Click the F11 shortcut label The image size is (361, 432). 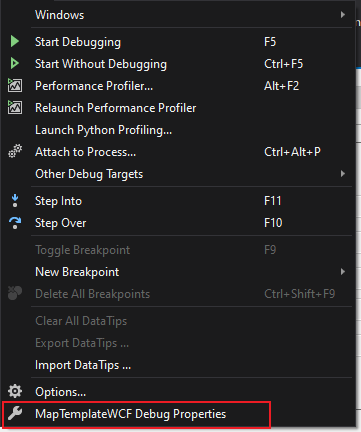coord(273,201)
